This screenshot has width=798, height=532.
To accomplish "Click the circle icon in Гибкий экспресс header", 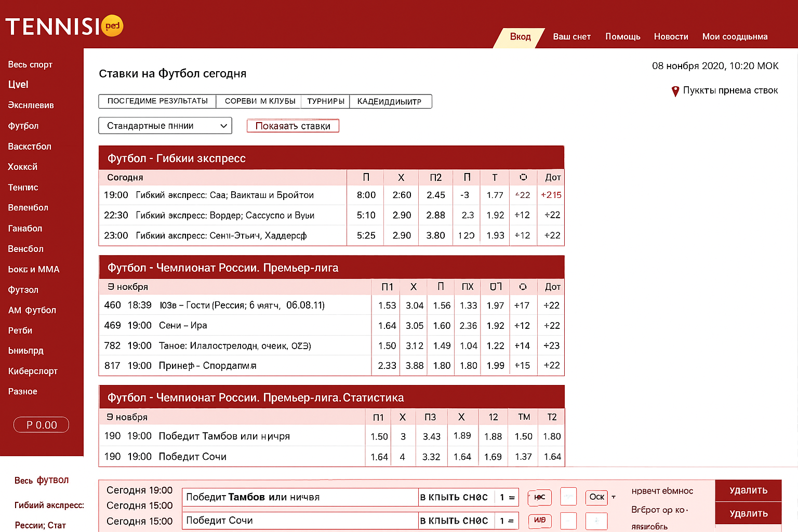I will pyautogui.click(x=523, y=177).
